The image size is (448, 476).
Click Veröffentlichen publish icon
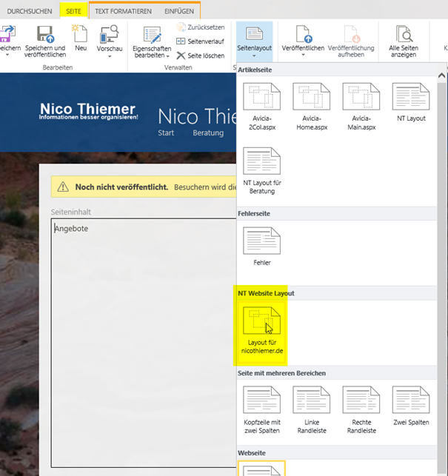coord(303,34)
